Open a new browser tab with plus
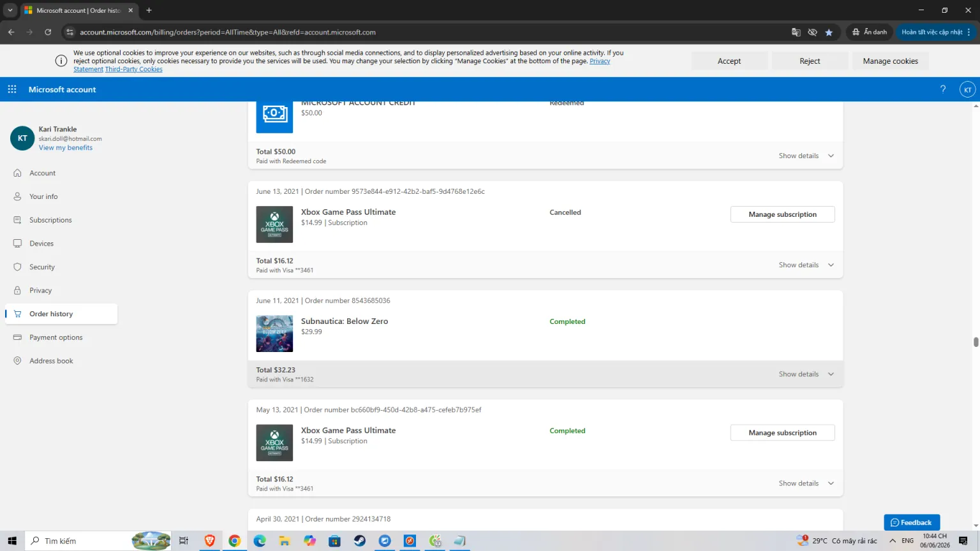 149,10
